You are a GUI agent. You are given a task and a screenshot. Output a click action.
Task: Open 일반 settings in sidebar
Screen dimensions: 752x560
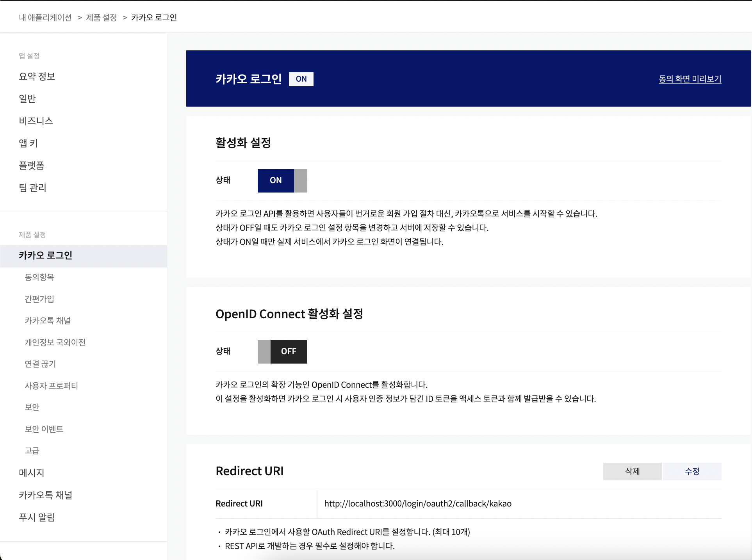27,98
